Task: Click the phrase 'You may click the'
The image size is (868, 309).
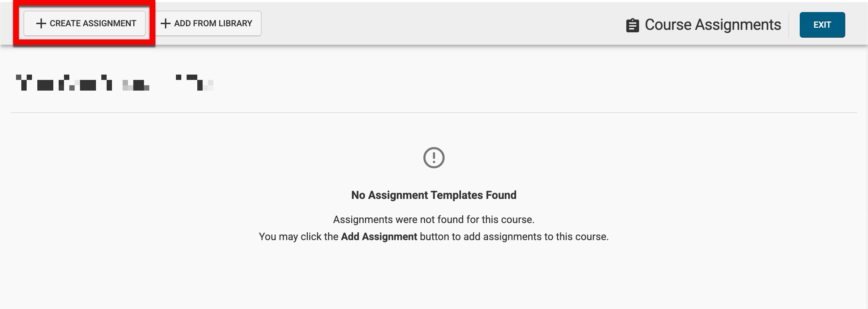Action: click(x=299, y=237)
